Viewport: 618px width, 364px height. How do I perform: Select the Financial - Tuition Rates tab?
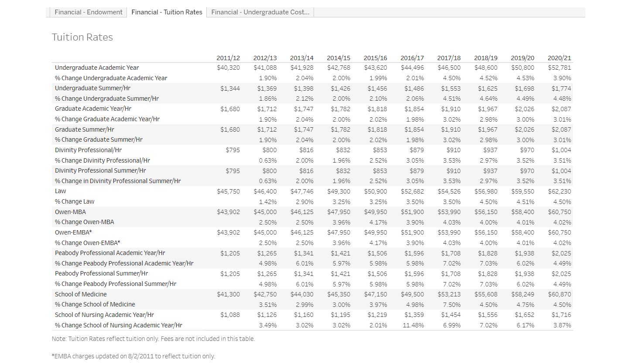tap(167, 12)
